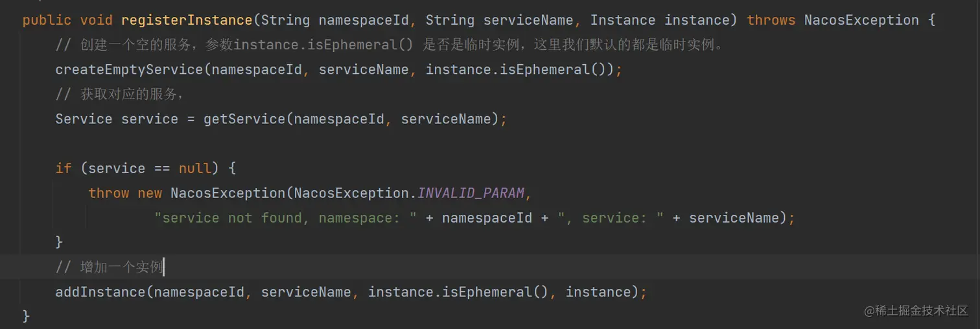Click the "new" keyword before NacosException
Image resolution: width=980 pixels, height=329 pixels.
150,193
